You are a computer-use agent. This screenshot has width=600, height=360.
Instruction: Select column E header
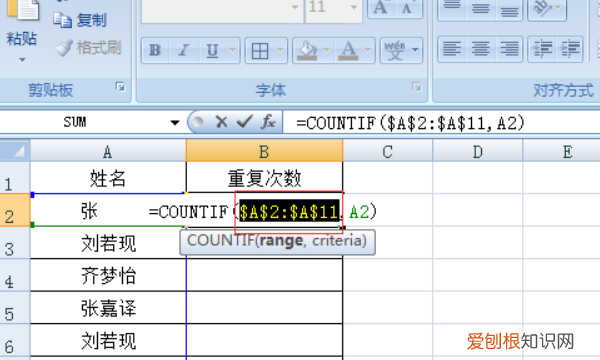(x=567, y=151)
